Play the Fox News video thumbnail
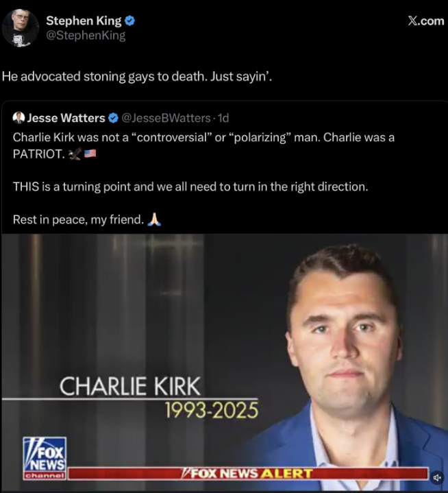 [x=224, y=363]
